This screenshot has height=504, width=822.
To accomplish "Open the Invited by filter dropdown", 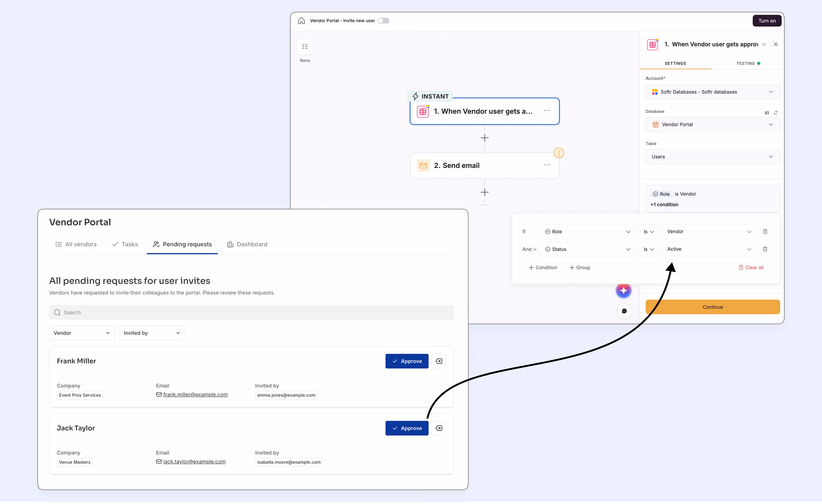I will [x=152, y=333].
